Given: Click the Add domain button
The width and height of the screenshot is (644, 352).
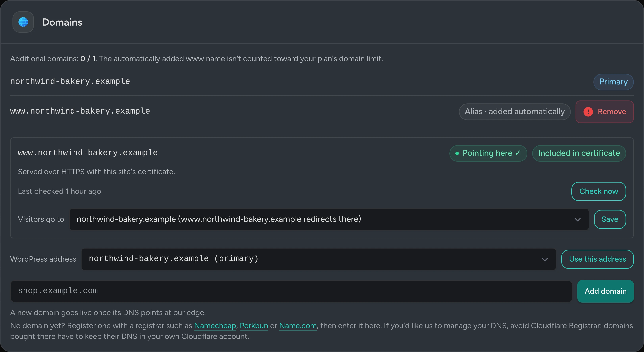Looking at the screenshot, I should pyautogui.click(x=605, y=291).
